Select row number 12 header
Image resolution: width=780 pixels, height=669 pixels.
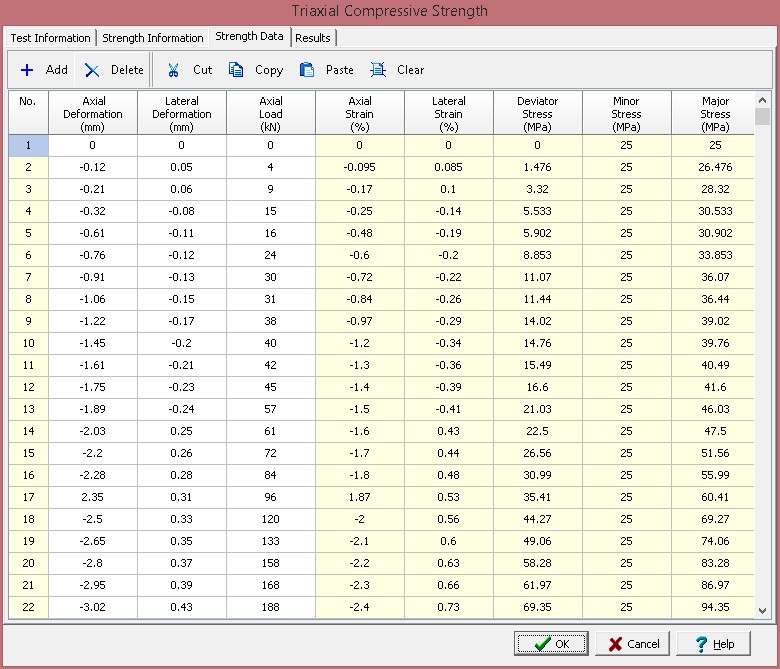(28, 387)
